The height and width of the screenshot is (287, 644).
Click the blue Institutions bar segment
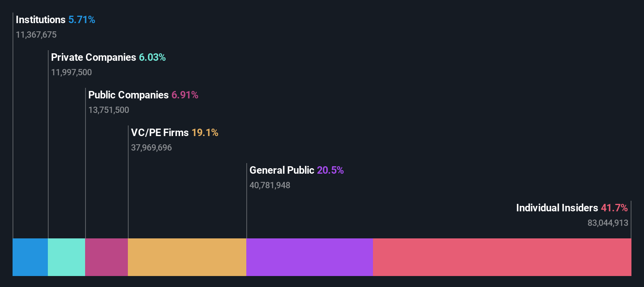coord(30,257)
